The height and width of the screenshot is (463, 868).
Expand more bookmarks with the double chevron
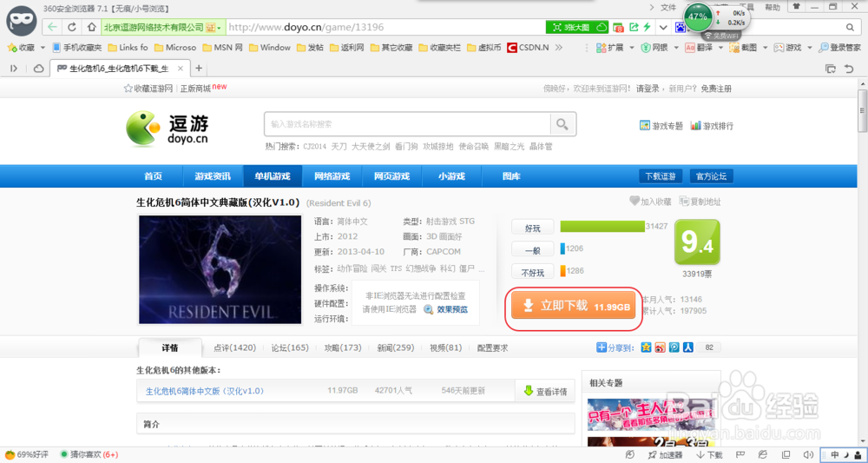coord(558,48)
